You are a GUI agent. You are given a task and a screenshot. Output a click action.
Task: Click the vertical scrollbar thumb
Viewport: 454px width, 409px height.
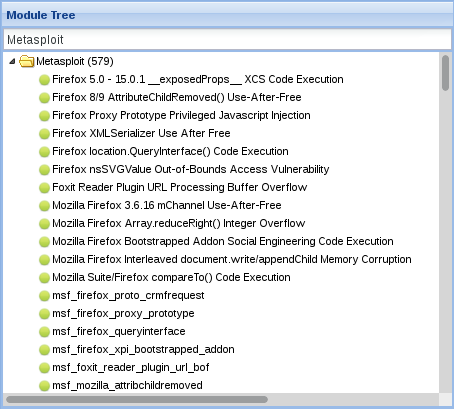point(445,73)
